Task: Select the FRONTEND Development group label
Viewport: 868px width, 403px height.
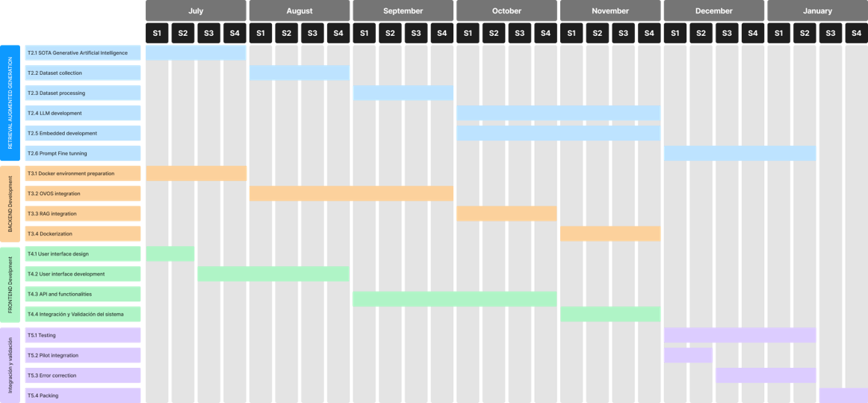Action: pos(10,285)
